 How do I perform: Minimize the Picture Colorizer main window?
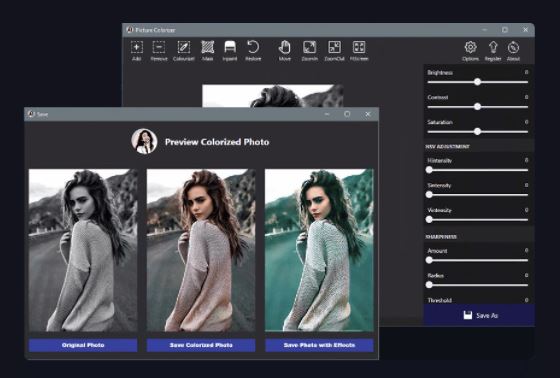(x=484, y=30)
